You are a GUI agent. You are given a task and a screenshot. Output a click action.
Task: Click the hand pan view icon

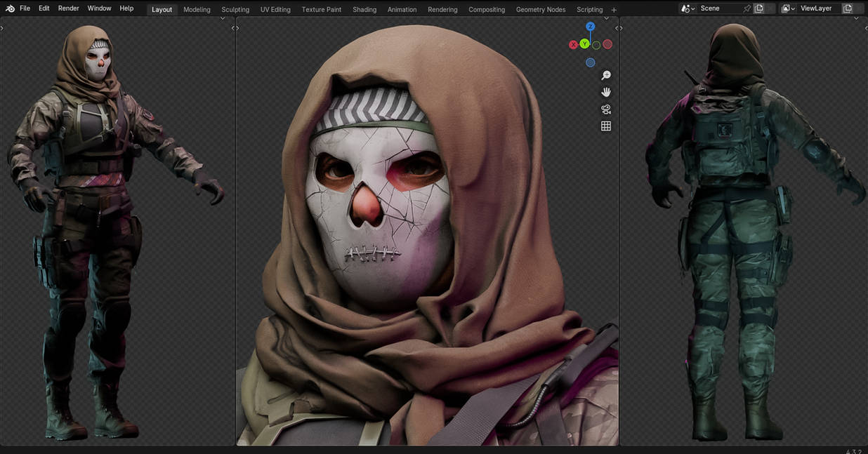(606, 93)
